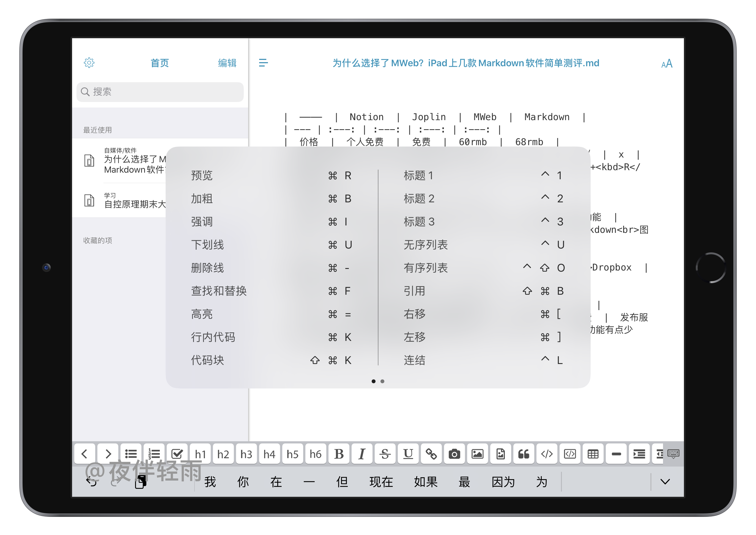
Task: Select candidate word 因为
Action: tap(503, 482)
